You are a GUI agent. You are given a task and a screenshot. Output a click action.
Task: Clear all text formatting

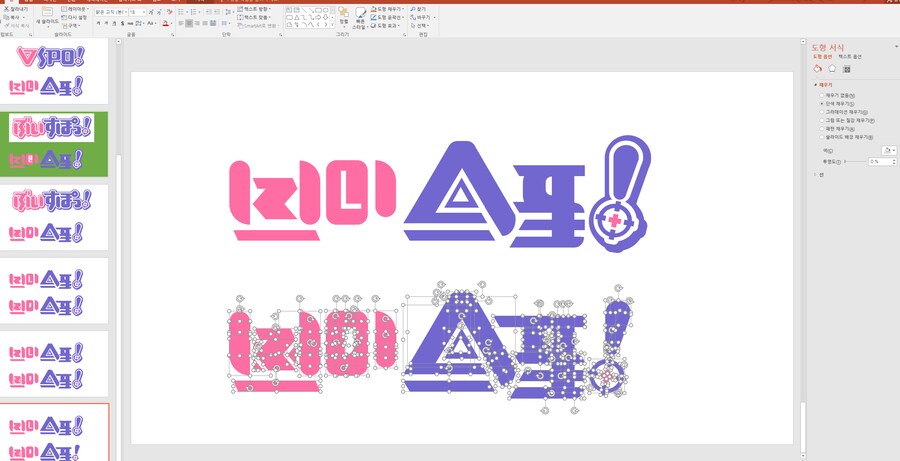pos(170,12)
